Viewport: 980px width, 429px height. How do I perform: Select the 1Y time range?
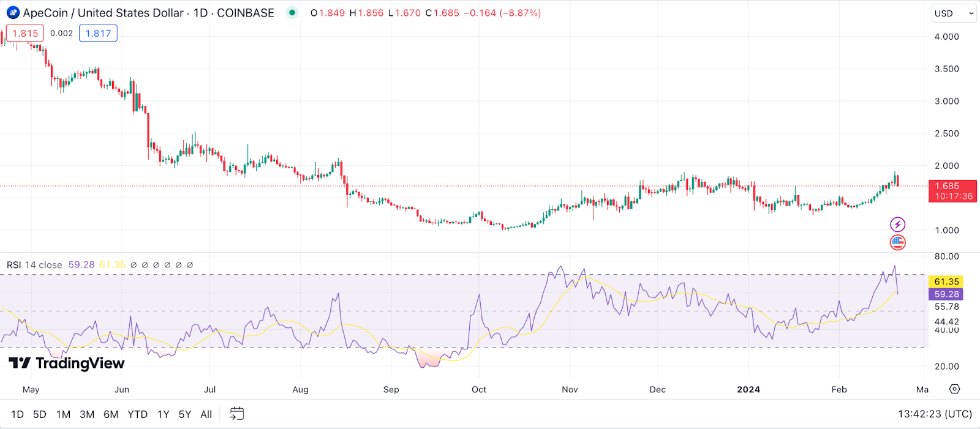point(163,414)
